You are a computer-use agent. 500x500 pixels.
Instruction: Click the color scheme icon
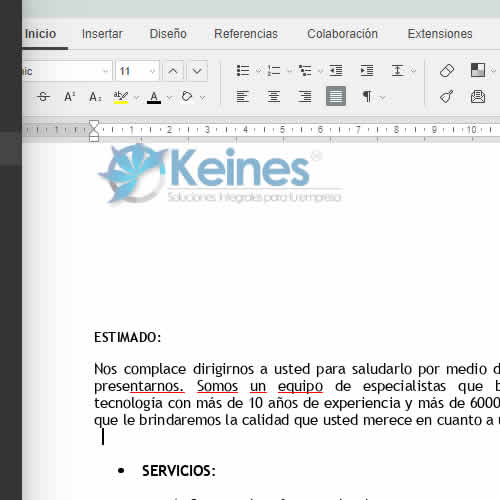[x=478, y=70]
